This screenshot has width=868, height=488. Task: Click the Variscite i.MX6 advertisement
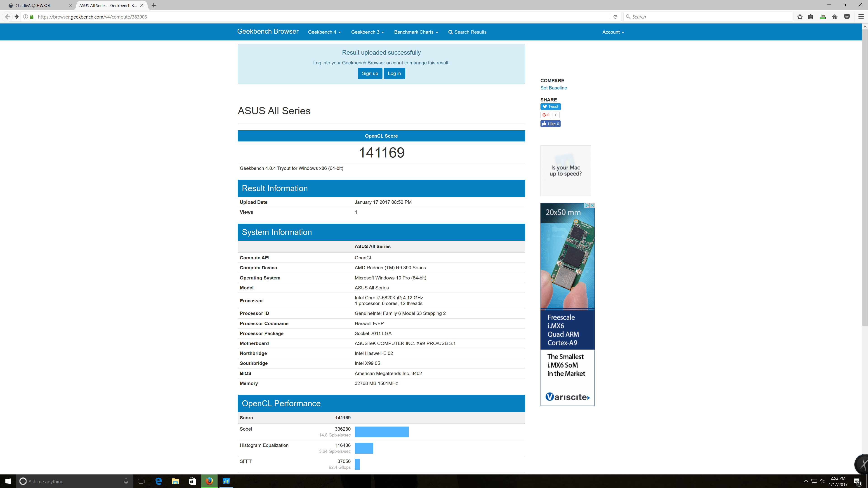click(x=567, y=305)
